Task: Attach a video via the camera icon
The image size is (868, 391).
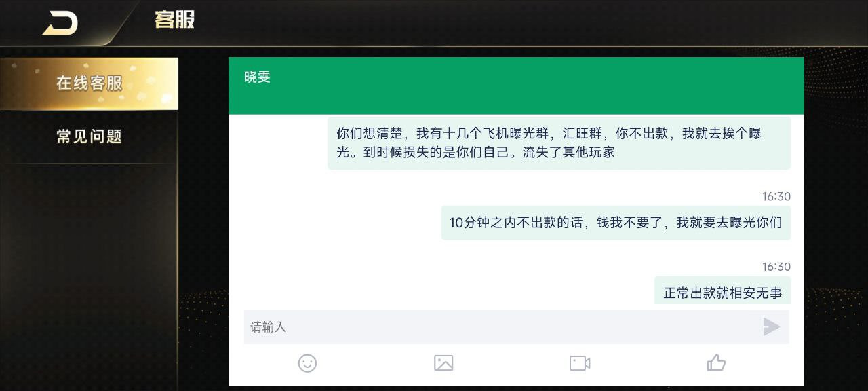Action: (x=580, y=363)
